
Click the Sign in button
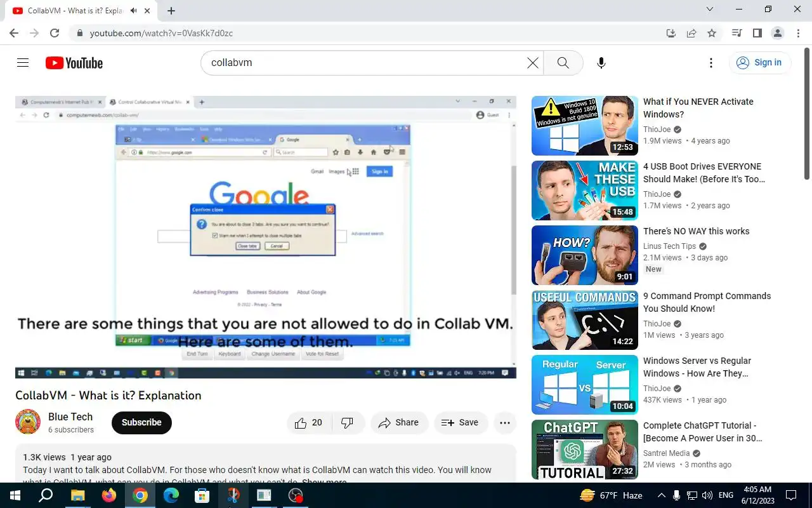point(759,62)
